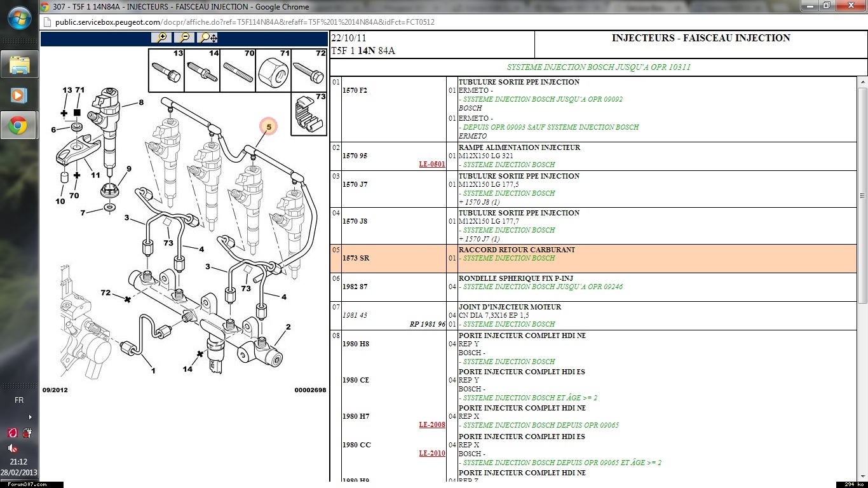Click the page info icon in address bar
This screenshot has height=488, width=868.
click(x=47, y=22)
